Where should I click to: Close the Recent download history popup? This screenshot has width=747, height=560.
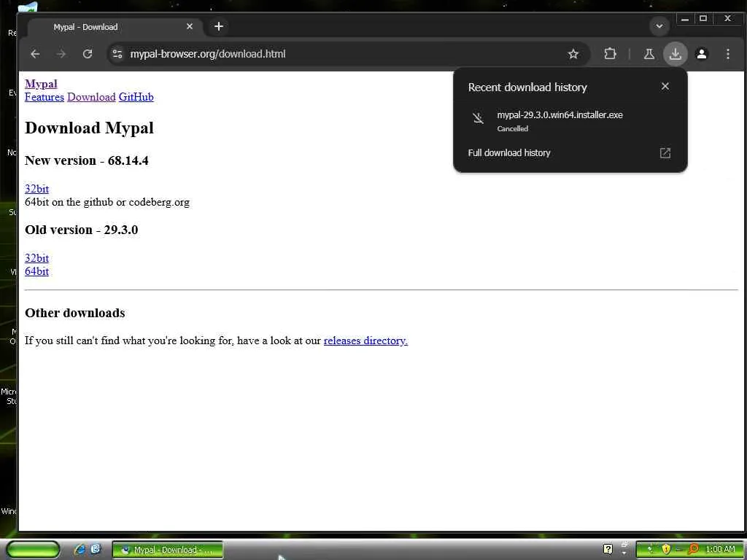(665, 86)
